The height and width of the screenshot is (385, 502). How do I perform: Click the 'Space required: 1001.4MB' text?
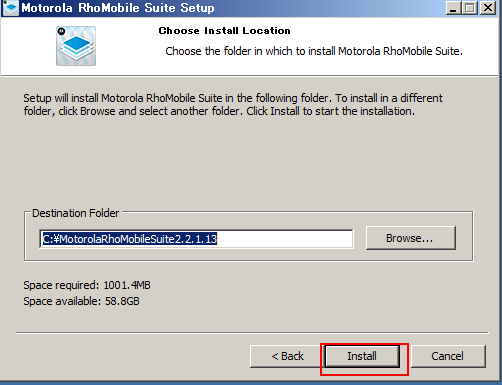tap(87, 285)
